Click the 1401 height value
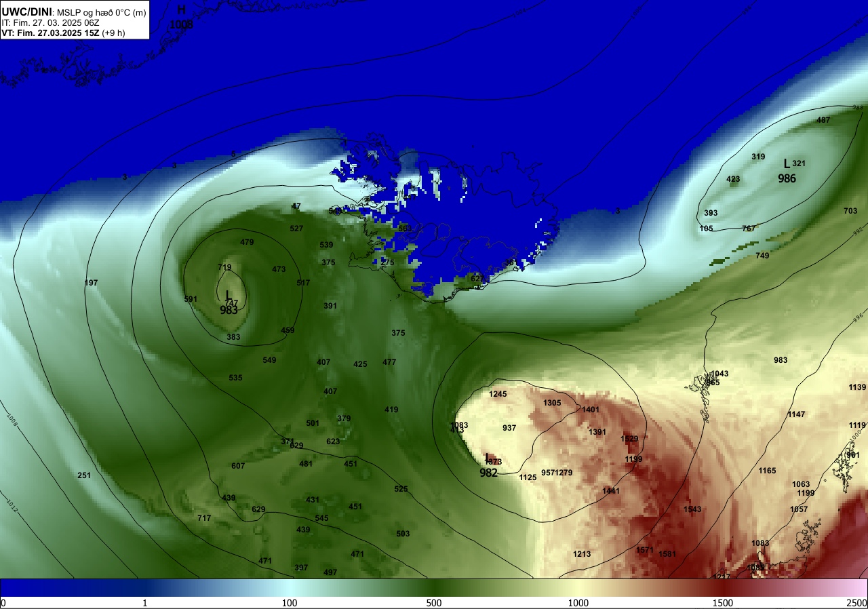 point(591,410)
